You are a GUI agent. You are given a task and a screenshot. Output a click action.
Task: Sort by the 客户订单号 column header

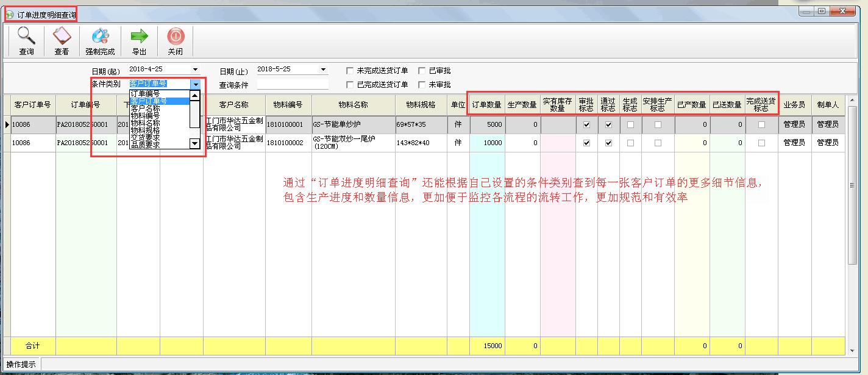coord(32,105)
